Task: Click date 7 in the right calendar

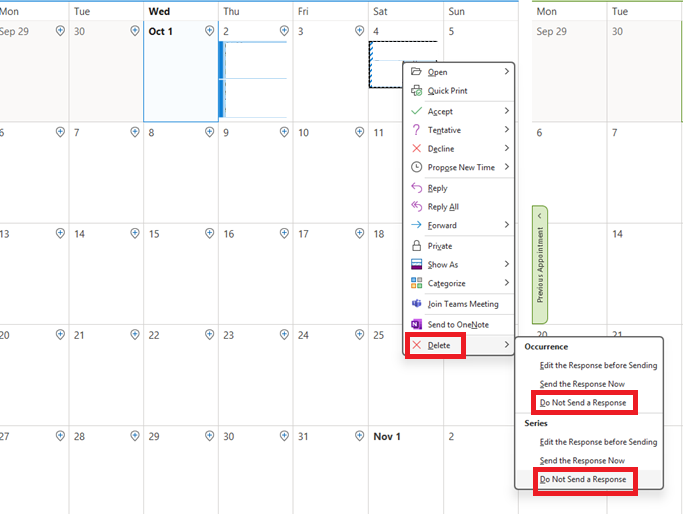Action: click(615, 132)
